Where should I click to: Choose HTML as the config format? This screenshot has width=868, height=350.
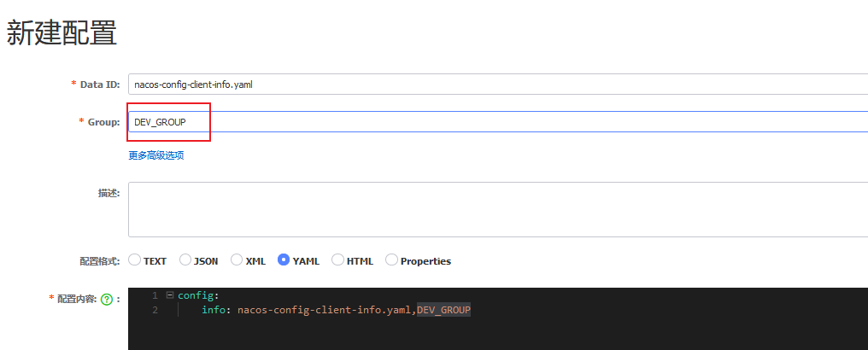pyautogui.click(x=337, y=260)
